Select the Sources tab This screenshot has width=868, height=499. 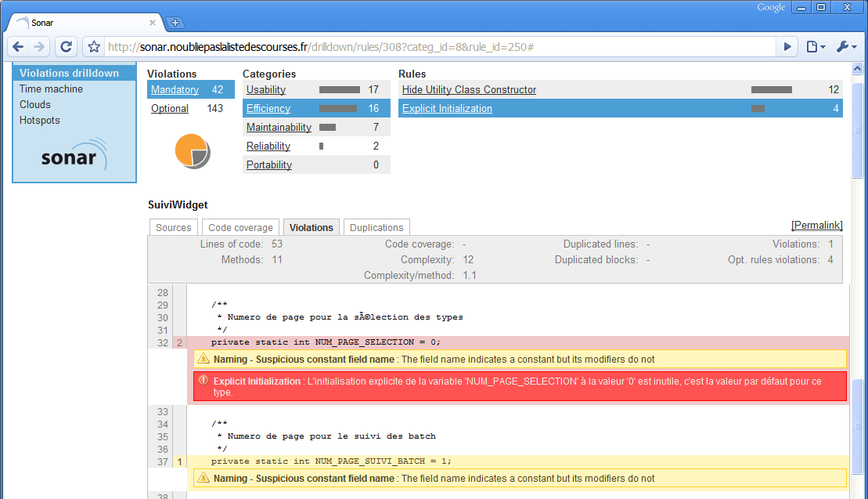(173, 228)
